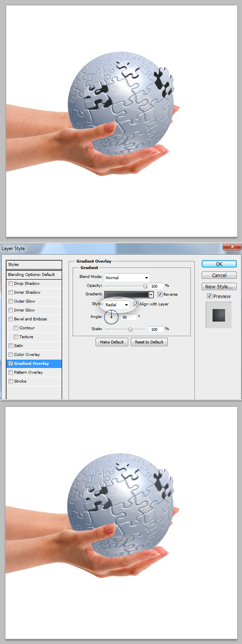The width and height of the screenshot is (242, 644).
Task: Click the New Style... button
Action: coord(219,286)
